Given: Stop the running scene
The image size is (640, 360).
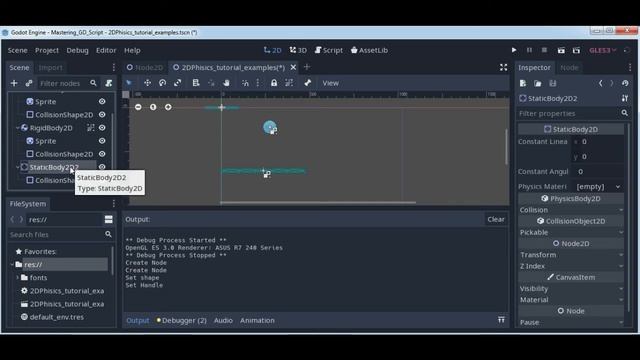Looking at the screenshot, I should pyautogui.click(x=544, y=50).
